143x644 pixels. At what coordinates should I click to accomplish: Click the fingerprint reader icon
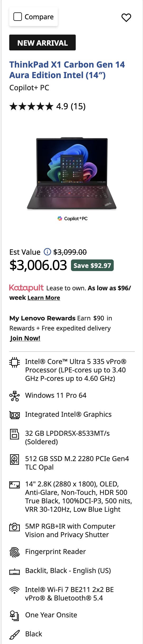point(15,552)
